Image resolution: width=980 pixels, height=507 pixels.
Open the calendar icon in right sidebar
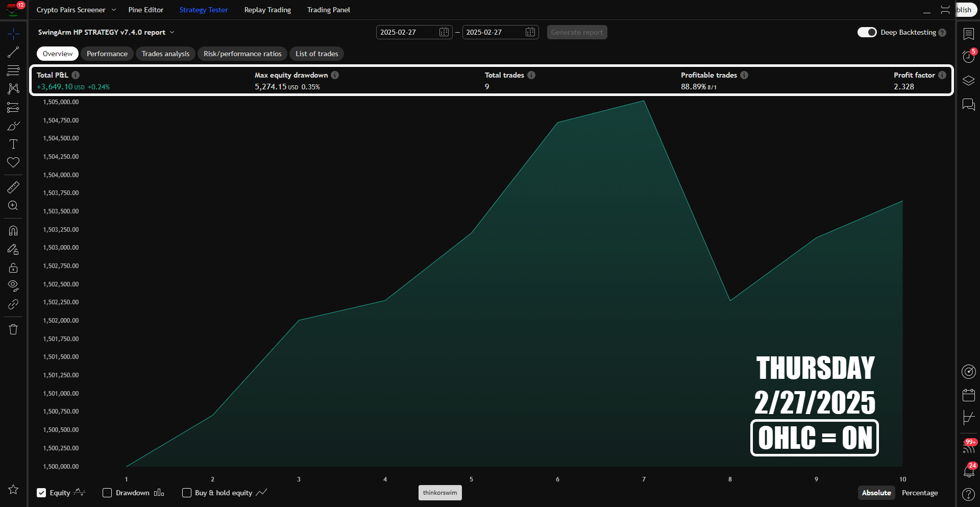[968, 395]
